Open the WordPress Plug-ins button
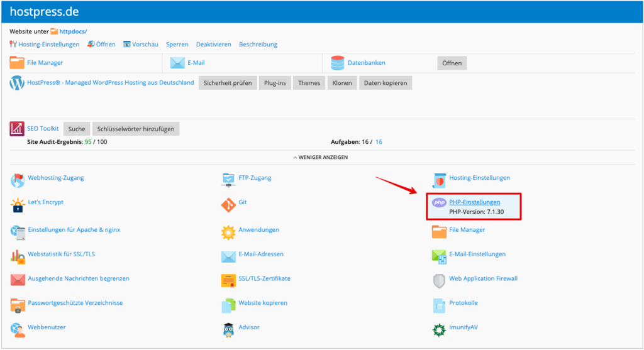The height and width of the screenshot is (350, 644). (275, 83)
